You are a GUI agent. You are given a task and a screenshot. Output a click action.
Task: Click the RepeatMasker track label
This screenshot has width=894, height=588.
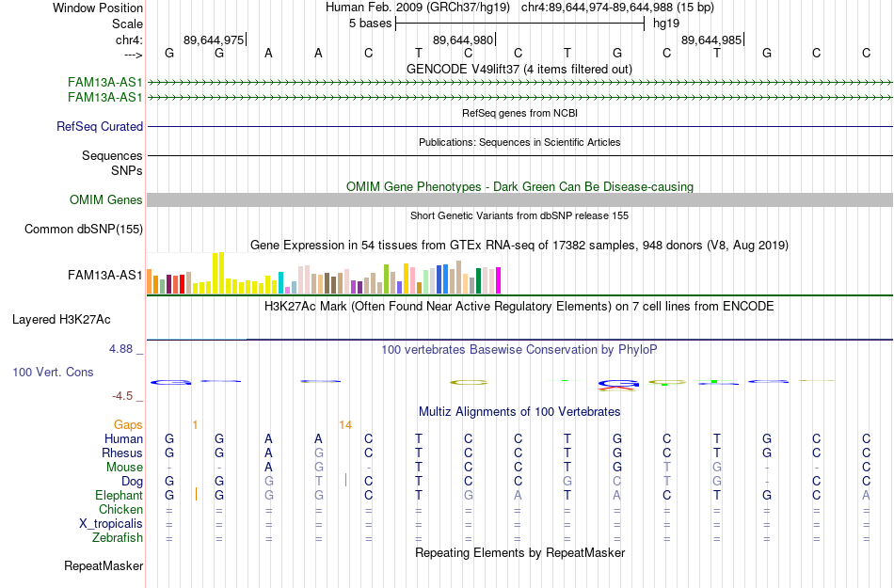[104, 565]
